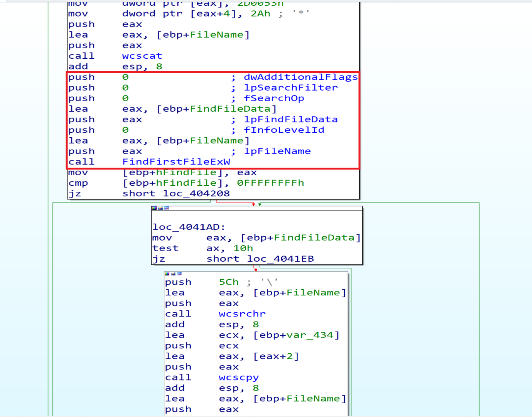Select the dwAdditionalFlags comment

coord(301,77)
